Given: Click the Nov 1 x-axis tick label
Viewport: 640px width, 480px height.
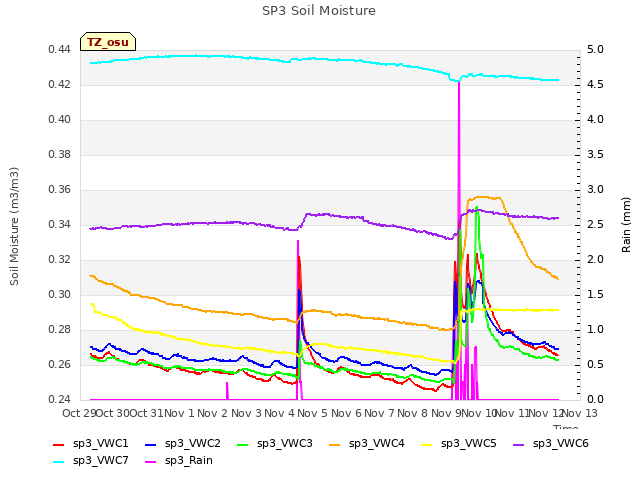Looking at the screenshot, I should pos(179,413).
